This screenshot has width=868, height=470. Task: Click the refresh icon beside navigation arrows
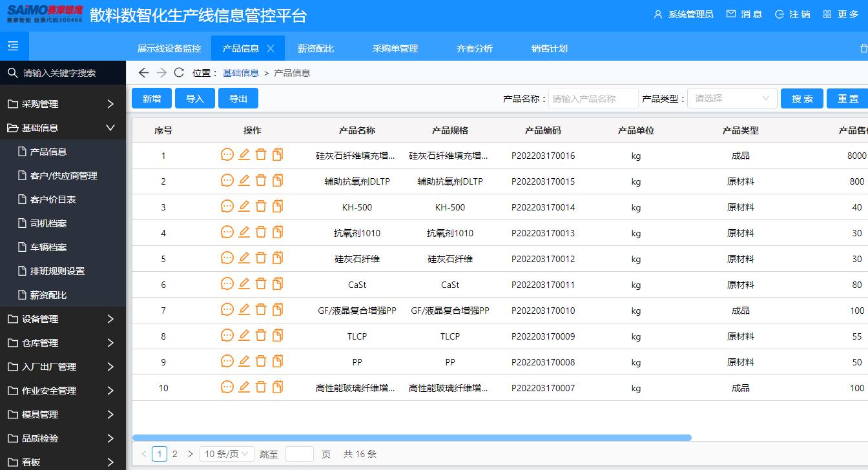click(179, 72)
